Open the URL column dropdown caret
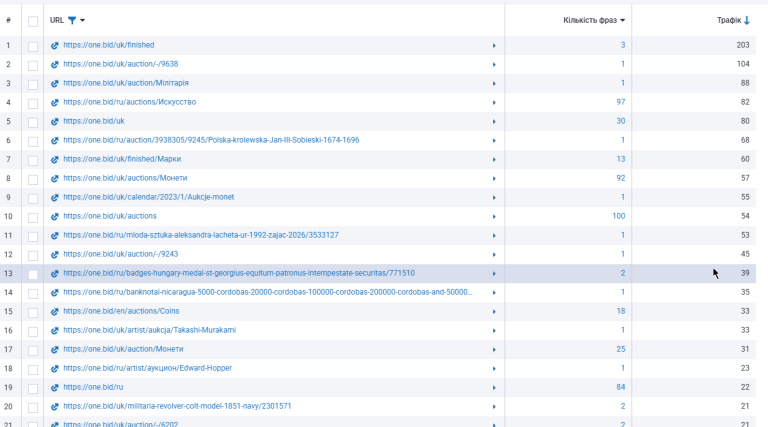768x427 pixels. 82,20
